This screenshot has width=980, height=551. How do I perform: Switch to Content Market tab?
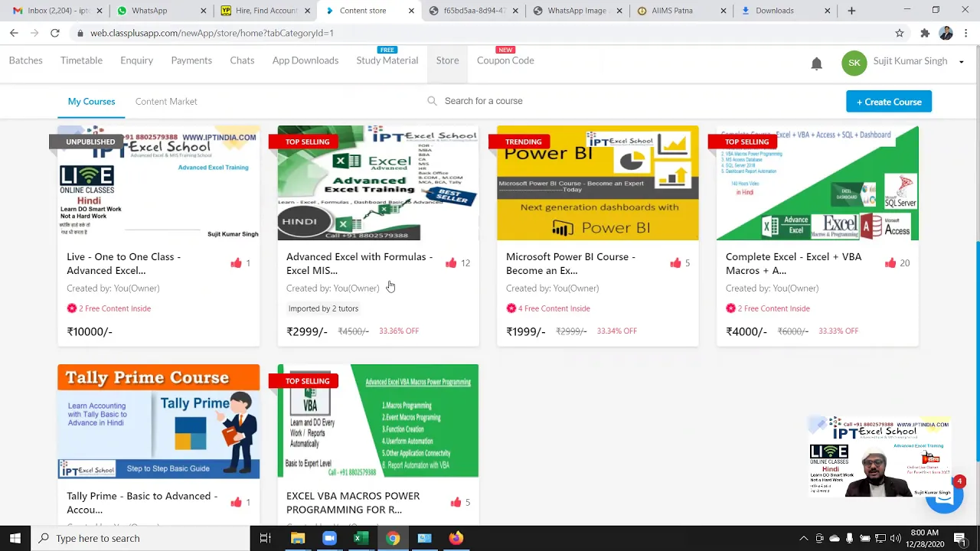pyautogui.click(x=166, y=101)
